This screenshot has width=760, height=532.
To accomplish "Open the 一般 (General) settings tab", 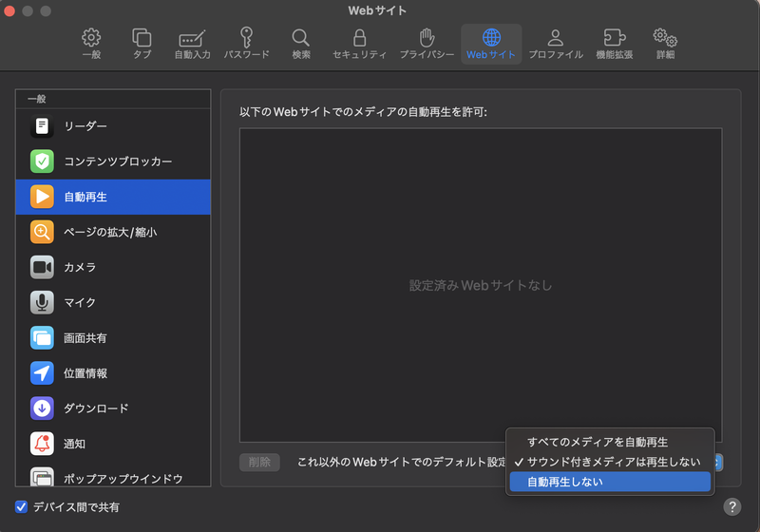I will click(x=91, y=44).
